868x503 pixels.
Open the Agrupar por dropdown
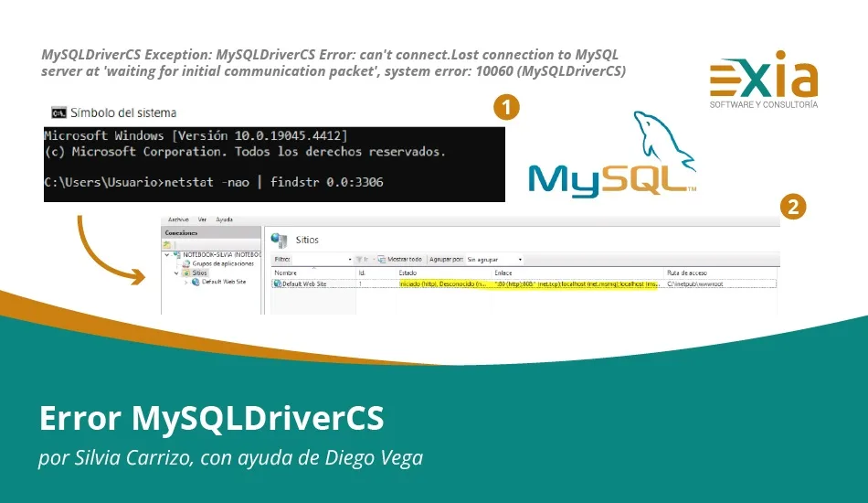tap(494, 260)
